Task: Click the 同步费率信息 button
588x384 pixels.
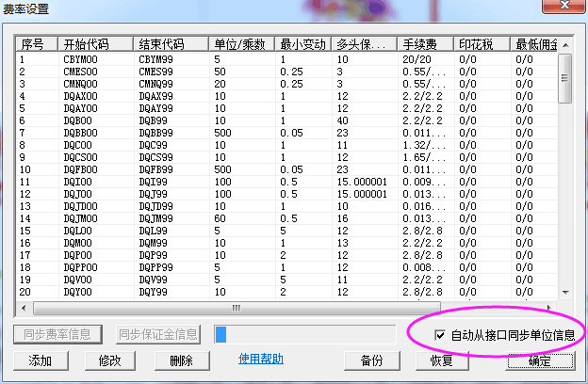Action: (57, 334)
